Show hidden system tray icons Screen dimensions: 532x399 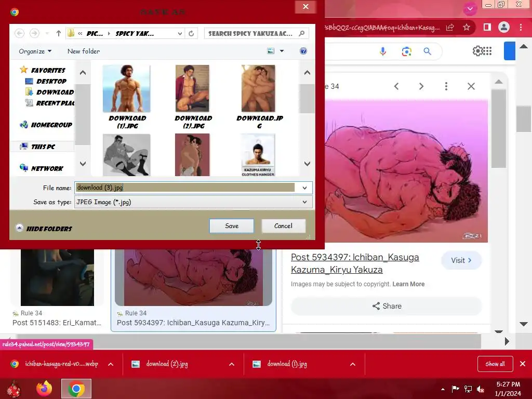click(x=443, y=389)
